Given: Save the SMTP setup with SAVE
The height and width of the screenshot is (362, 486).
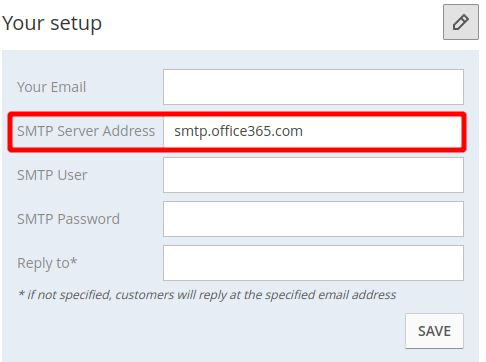Looking at the screenshot, I should pyautogui.click(x=434, y=331).
